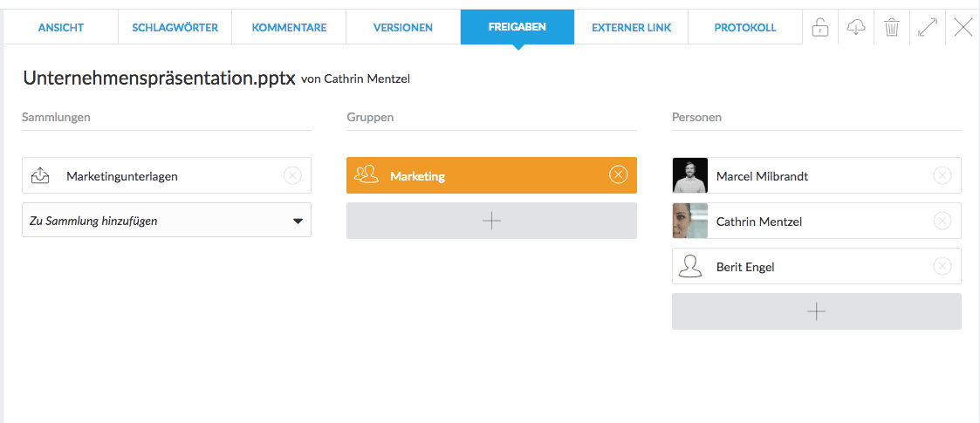This screenshot has width=980, height=423.
Task: Click Marcel Milbrandt's profile photo
Action: (x=690, y=175)
